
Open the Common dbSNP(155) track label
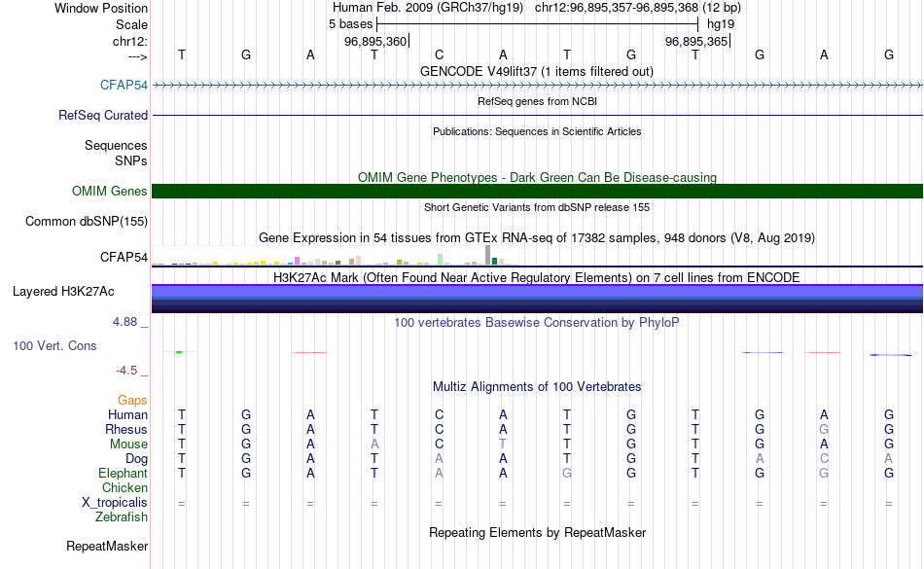pyautogui.click(x=86, y=221)
